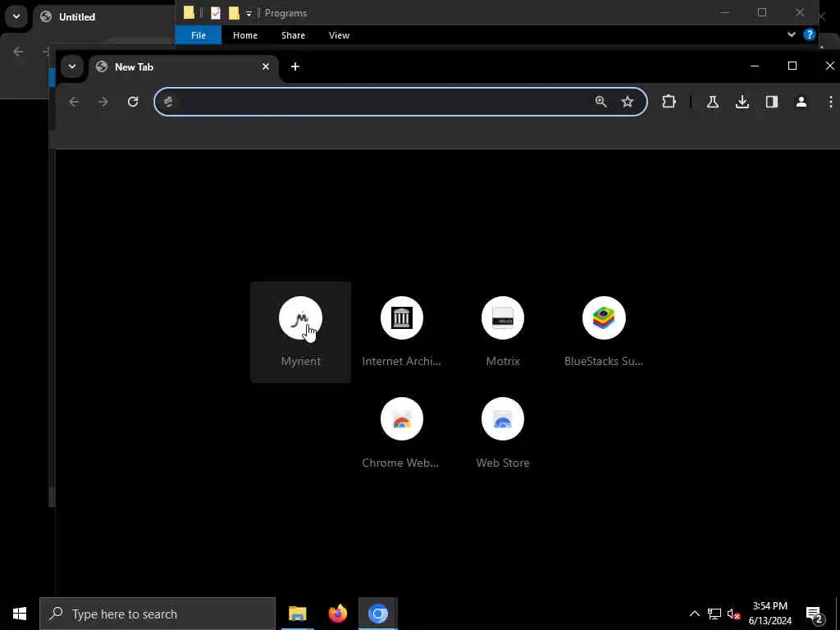840x630 pixels.
Task: Click the Help icon in Programs window
Action: coord(810,34)
